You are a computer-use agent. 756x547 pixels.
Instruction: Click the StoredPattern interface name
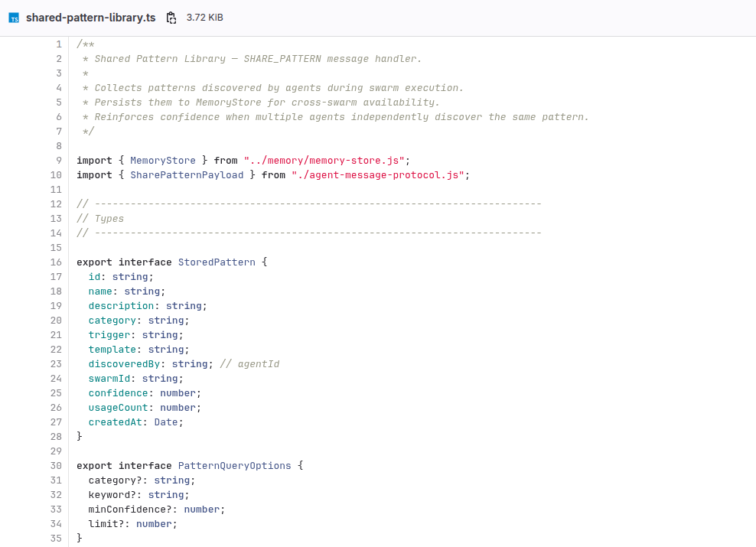[217, 262]
